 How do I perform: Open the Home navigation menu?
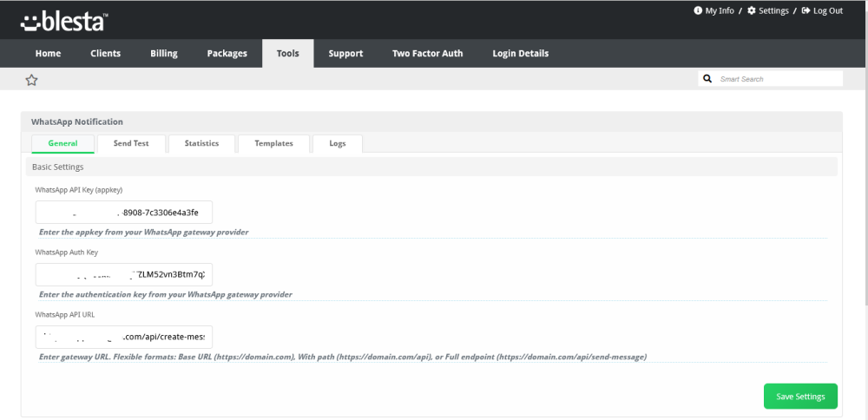pos(48,53)
